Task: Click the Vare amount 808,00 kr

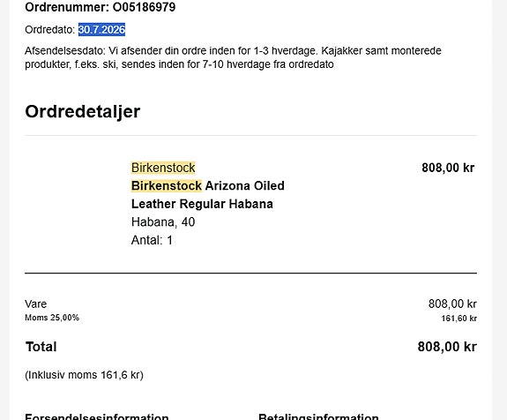Action: pyautogui.click(x=452, y=304)
